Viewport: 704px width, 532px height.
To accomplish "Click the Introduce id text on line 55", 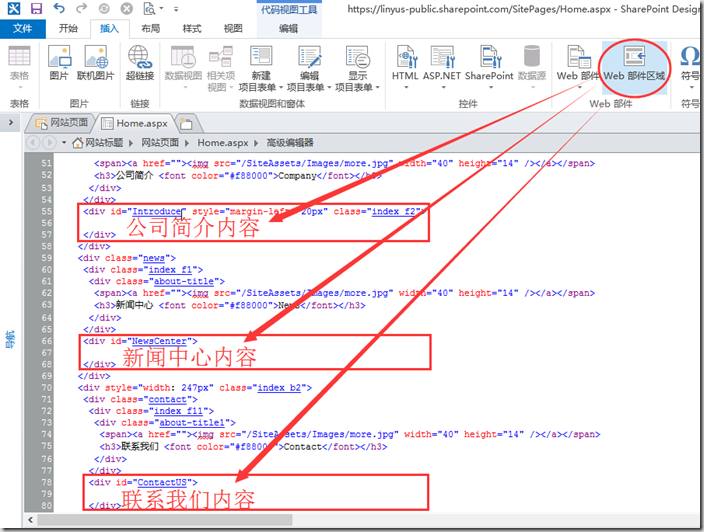I will point(157,211).
